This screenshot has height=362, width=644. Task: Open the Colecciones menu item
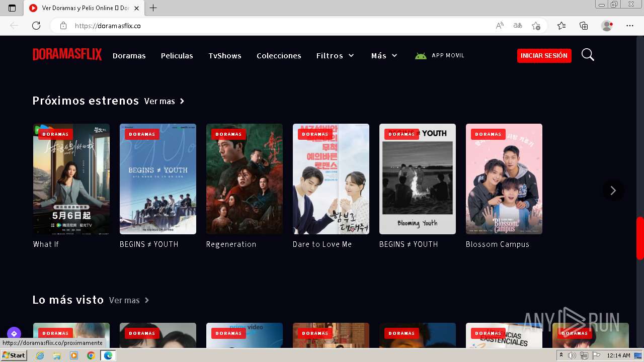(x=279, y=56)
